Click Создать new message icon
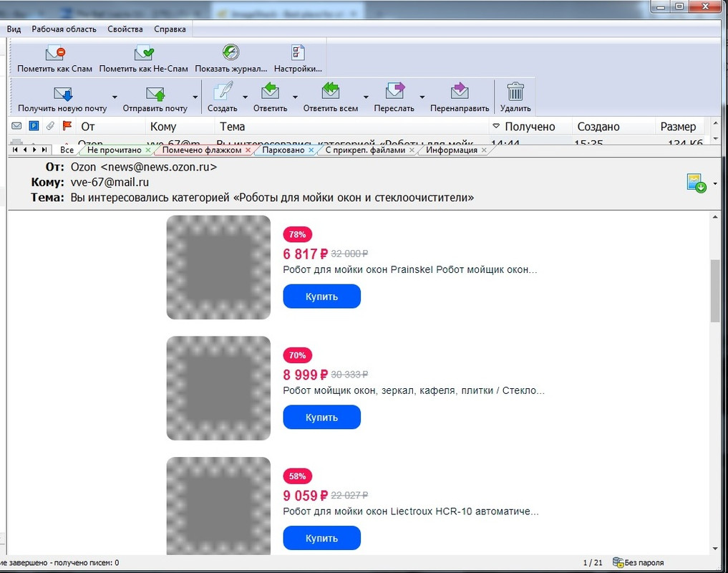This screenshot has height=573, width=728. click(x=223, y=91)
